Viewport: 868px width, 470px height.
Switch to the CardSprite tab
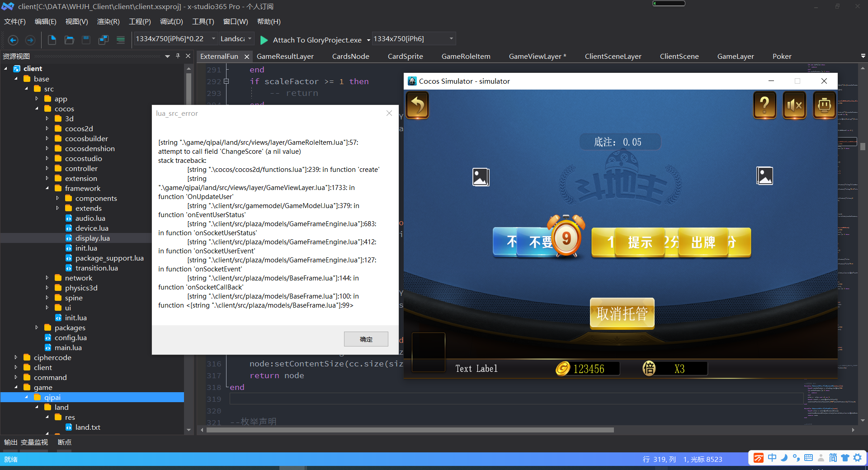pos(406,57)
